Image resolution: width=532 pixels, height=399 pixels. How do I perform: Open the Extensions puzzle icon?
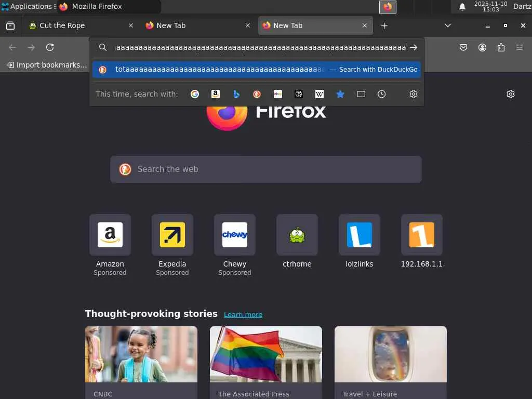(x=501, y=47)
